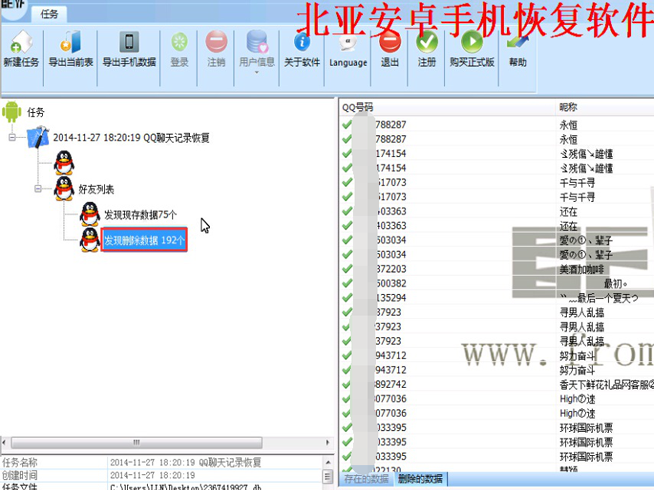The image size is (654, 490).
Task: Select the first 环球国际机票 nickname cell
Action: [586, 428]
